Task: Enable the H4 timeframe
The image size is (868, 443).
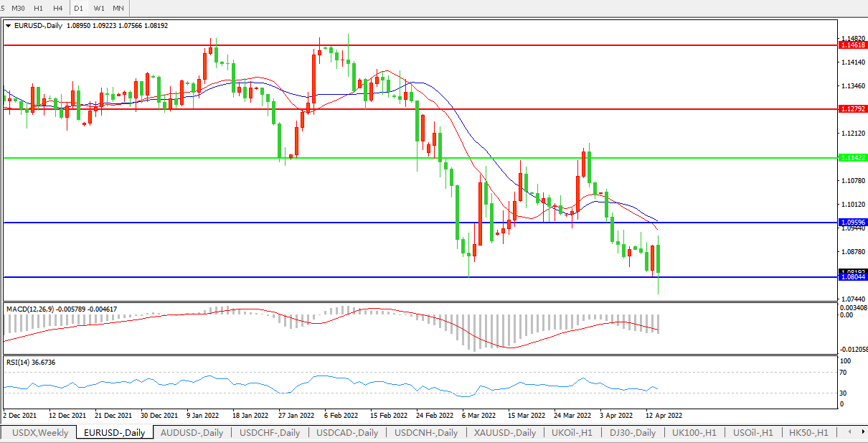Action: [x=57, y=8]
